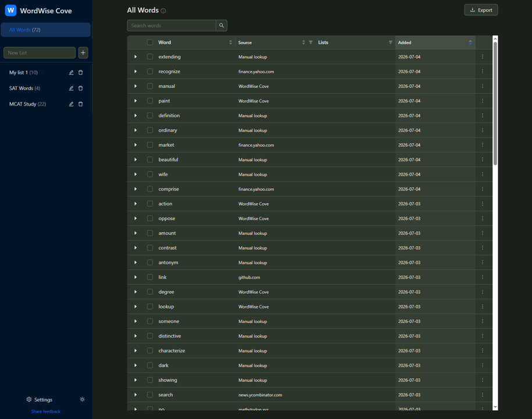The width and height of the screenshot is (532, 419).
Task: Open the Lists column filter
Action: click(391, 42)
